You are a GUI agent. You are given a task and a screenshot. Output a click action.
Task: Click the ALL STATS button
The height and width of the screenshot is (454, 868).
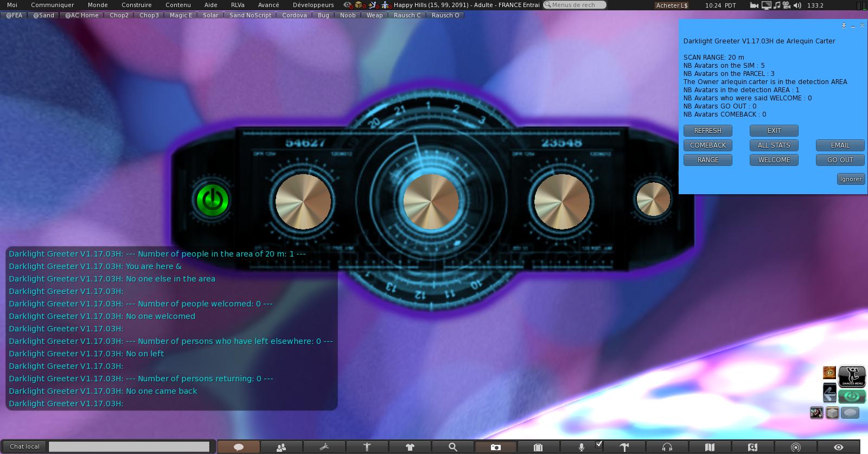click(x=774, y=145)
